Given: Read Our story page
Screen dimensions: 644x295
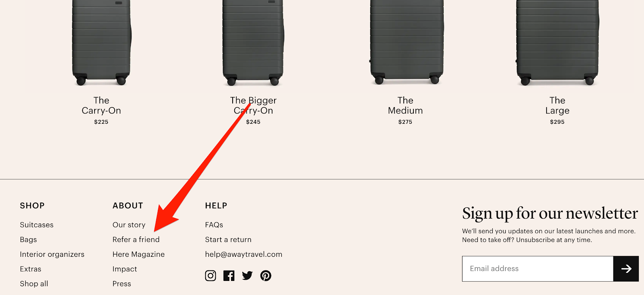Looking at the screenshot, I should 129,225.
